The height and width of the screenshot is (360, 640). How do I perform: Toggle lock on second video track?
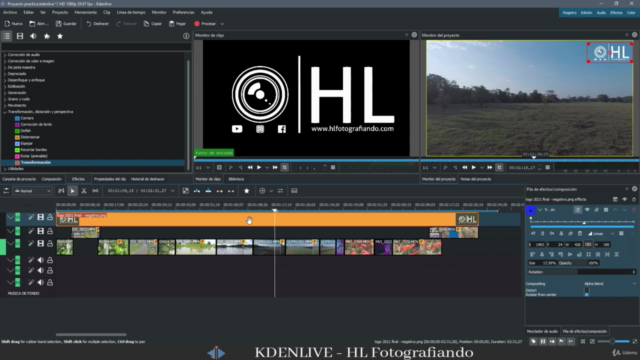(x=50, y=231)
